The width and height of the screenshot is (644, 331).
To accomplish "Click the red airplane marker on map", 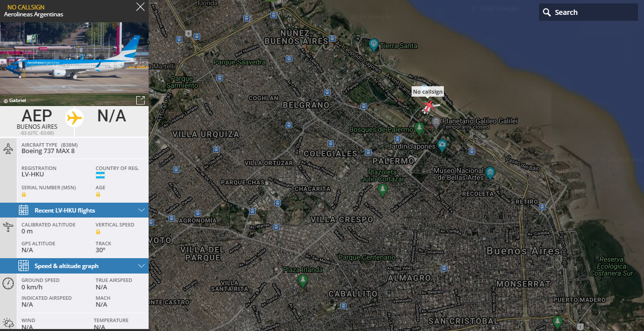I will (429, 106).
